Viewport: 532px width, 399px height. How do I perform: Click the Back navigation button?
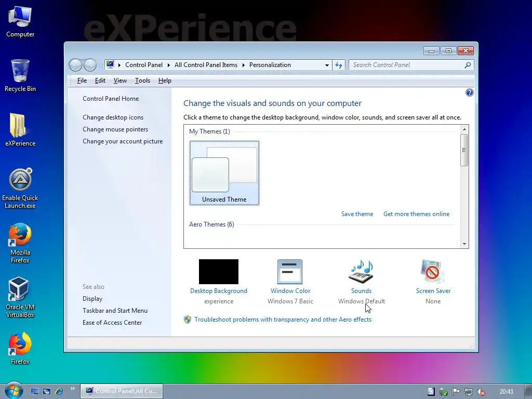pos(75,65)
